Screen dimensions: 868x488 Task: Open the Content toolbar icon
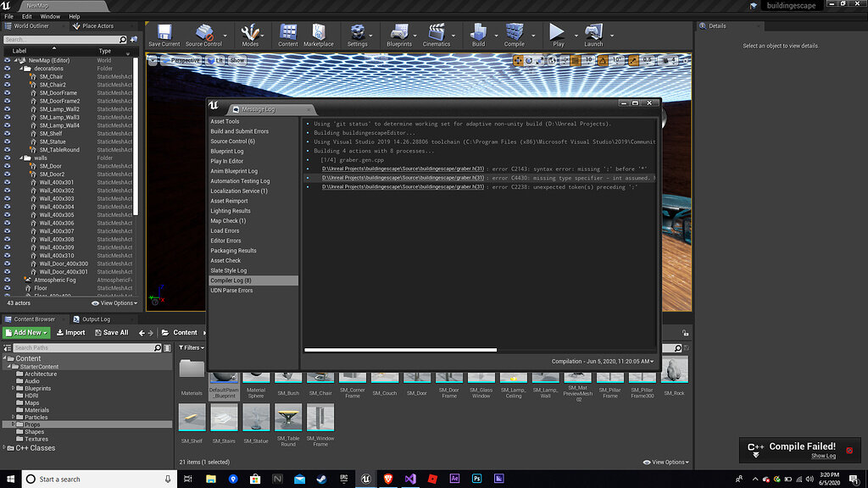pos(288,35)
